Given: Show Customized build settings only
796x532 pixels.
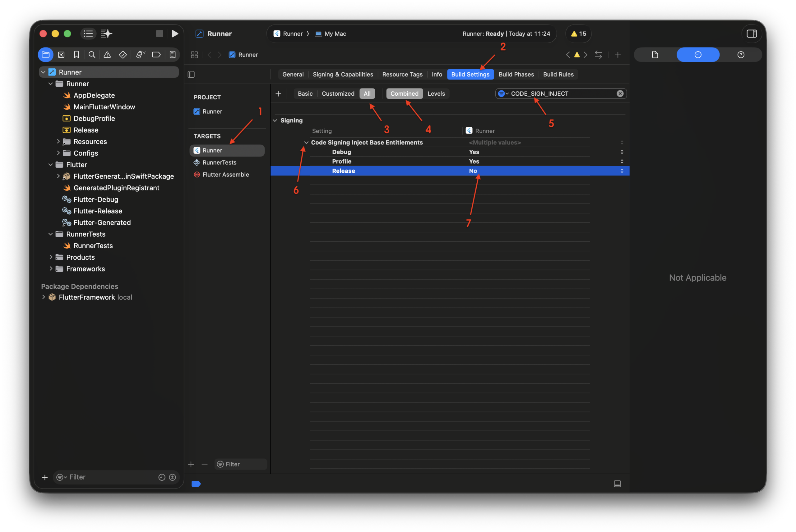Looking at the screenshot, I should [338, 94].
